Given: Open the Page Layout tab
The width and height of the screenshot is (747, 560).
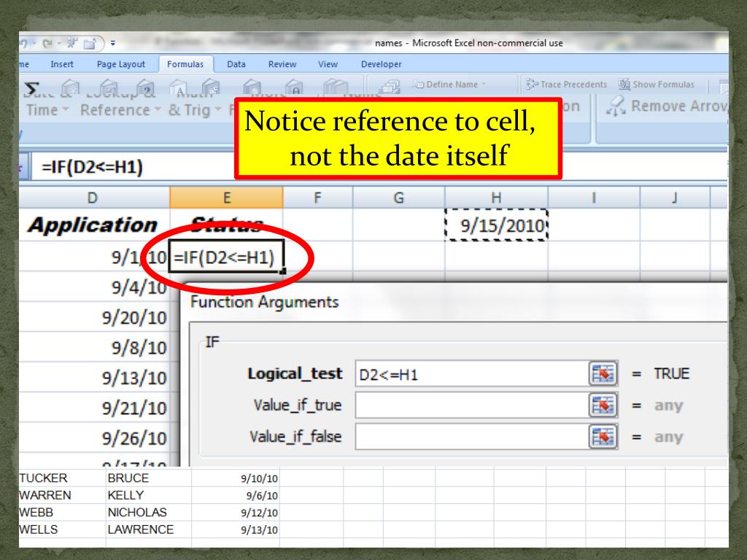Looking at the screenshot, I should pos(121,64).
